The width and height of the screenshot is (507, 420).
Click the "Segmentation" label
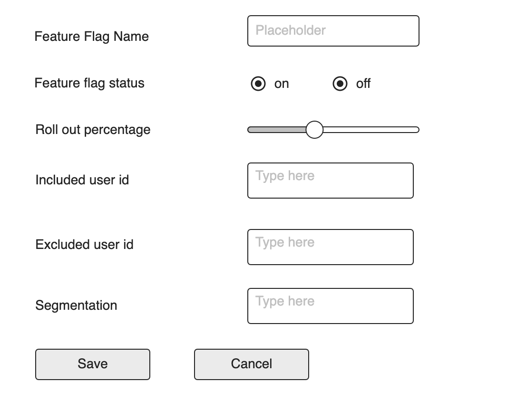pos(76,305)
